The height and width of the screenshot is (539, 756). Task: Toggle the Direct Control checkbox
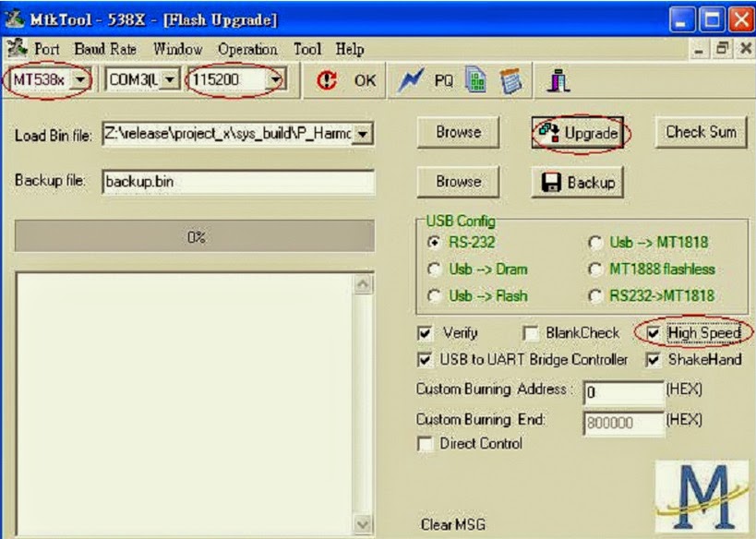(425, 444)
